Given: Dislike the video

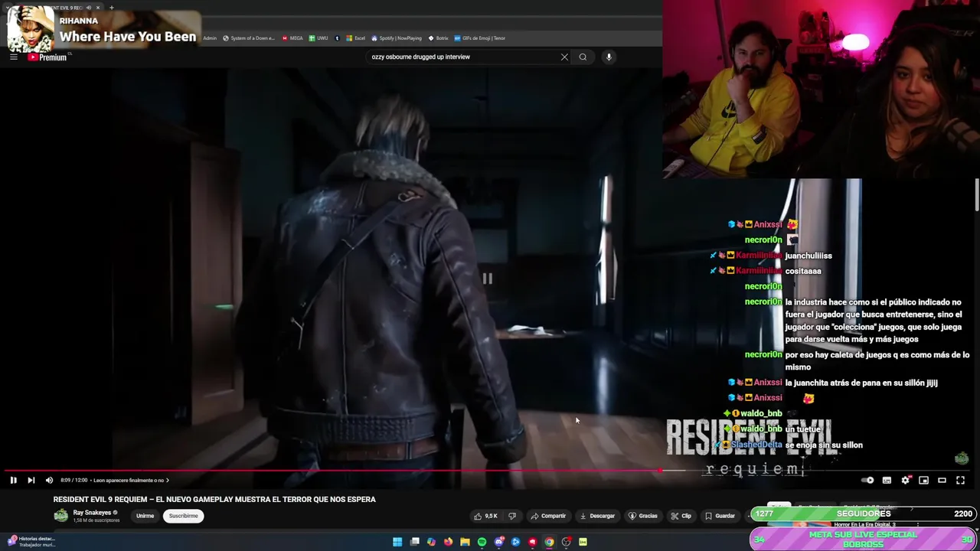Looking at the screenshot, I should (512, 516).
